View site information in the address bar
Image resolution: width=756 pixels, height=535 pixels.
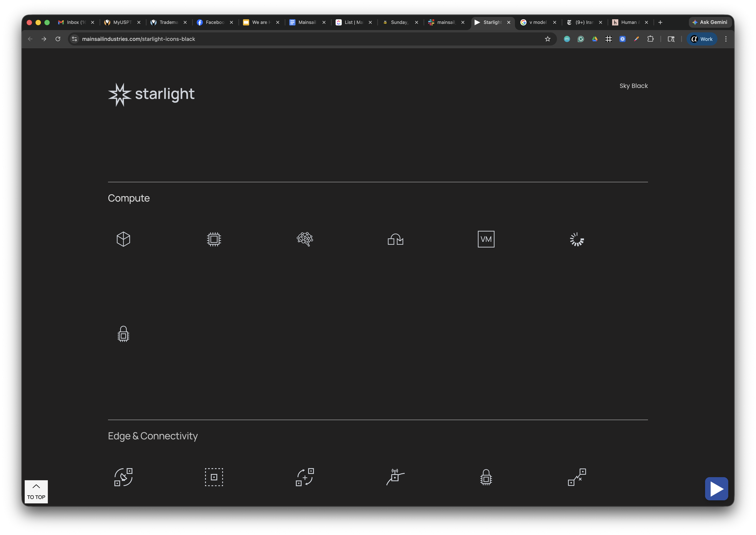coord(74,39)
